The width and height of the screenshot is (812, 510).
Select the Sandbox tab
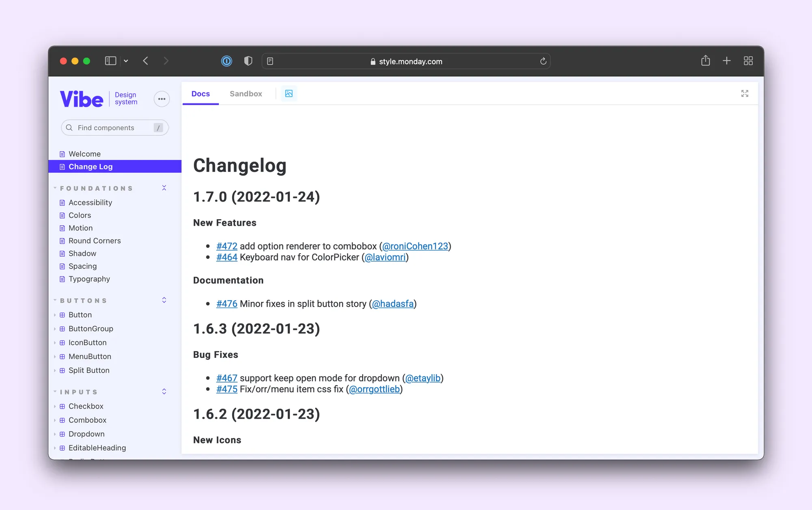(x=246, y=93)
